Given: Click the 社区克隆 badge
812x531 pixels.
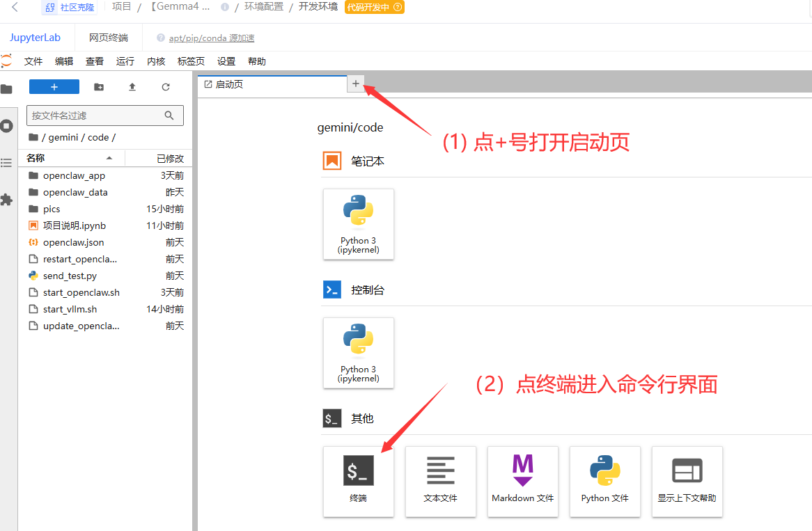Looking at the screenshot, I should 70,7.
